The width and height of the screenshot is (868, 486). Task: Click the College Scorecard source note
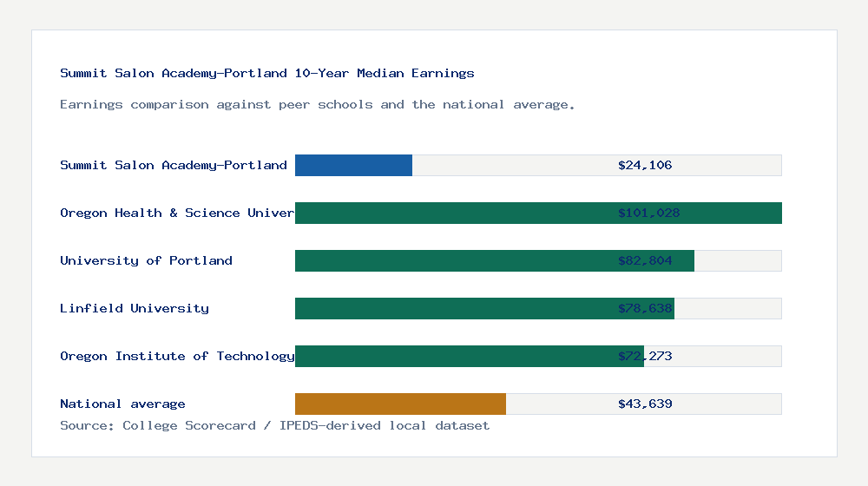274,425
